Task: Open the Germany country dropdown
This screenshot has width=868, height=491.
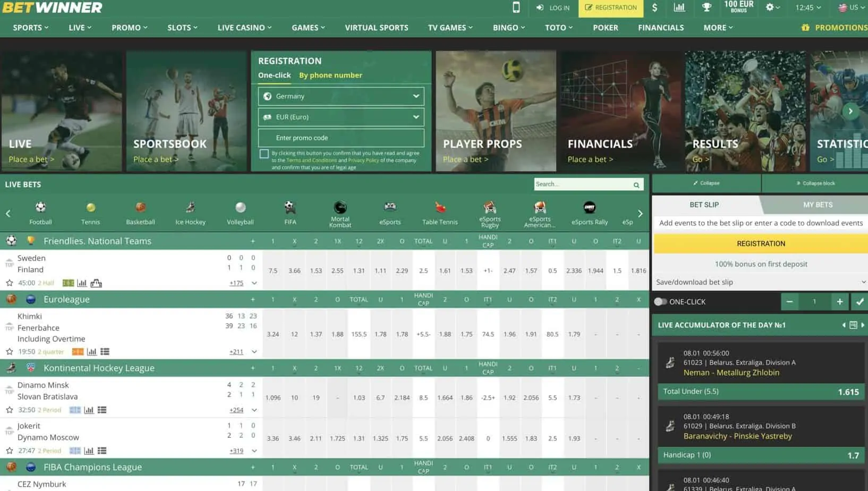Action: [341, 96]
